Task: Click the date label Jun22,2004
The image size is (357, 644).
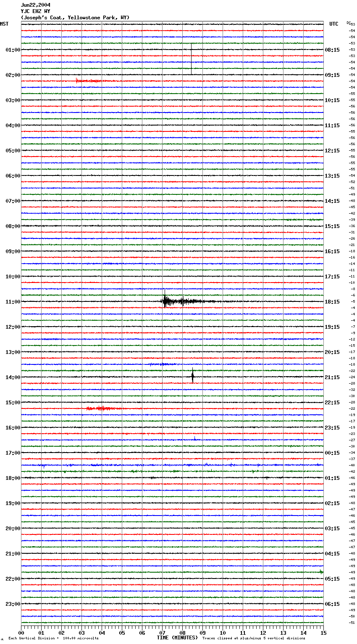Action: point(36,5)
